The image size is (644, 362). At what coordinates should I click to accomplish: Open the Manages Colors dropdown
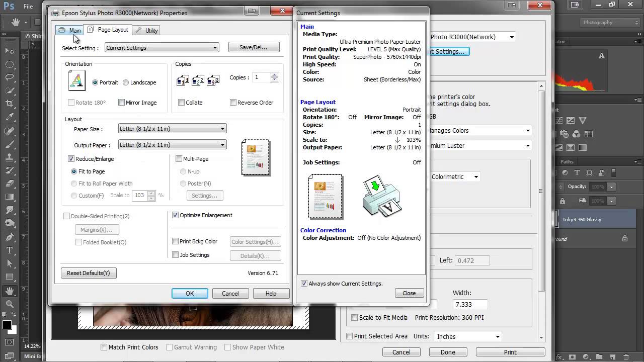(x=479, y=131)
